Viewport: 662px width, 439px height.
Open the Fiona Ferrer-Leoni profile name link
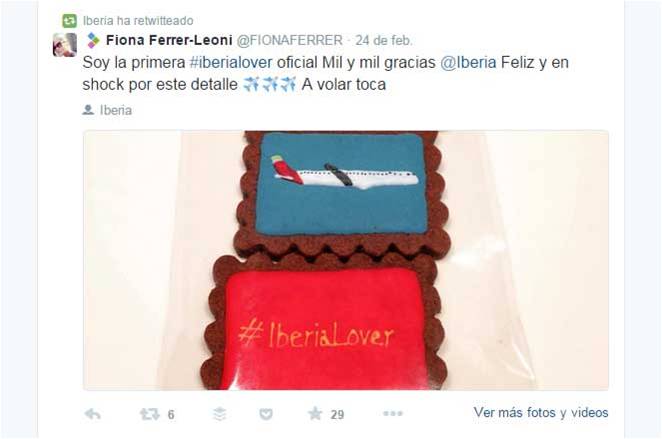point(169,40)
